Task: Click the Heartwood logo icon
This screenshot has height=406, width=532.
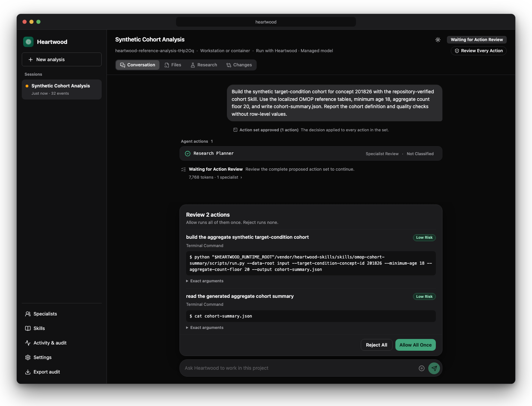Action: [28, 42]
